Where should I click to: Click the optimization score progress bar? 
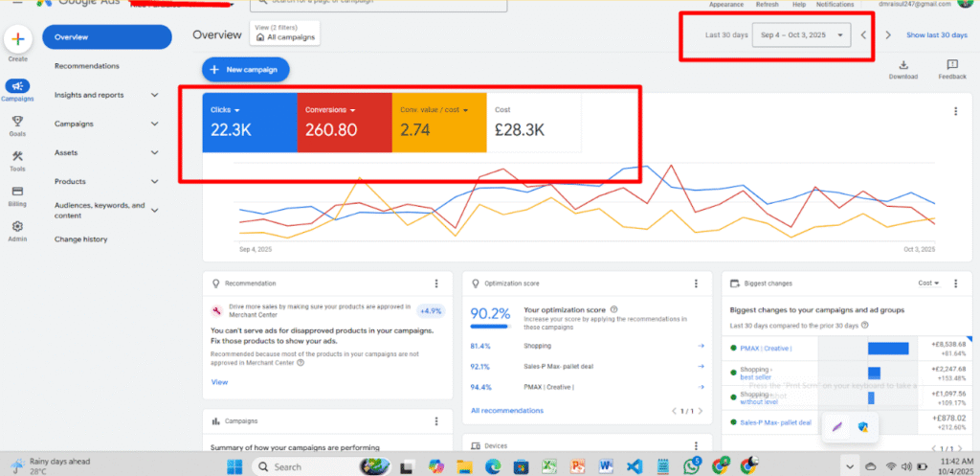click(x=490, y=326)
